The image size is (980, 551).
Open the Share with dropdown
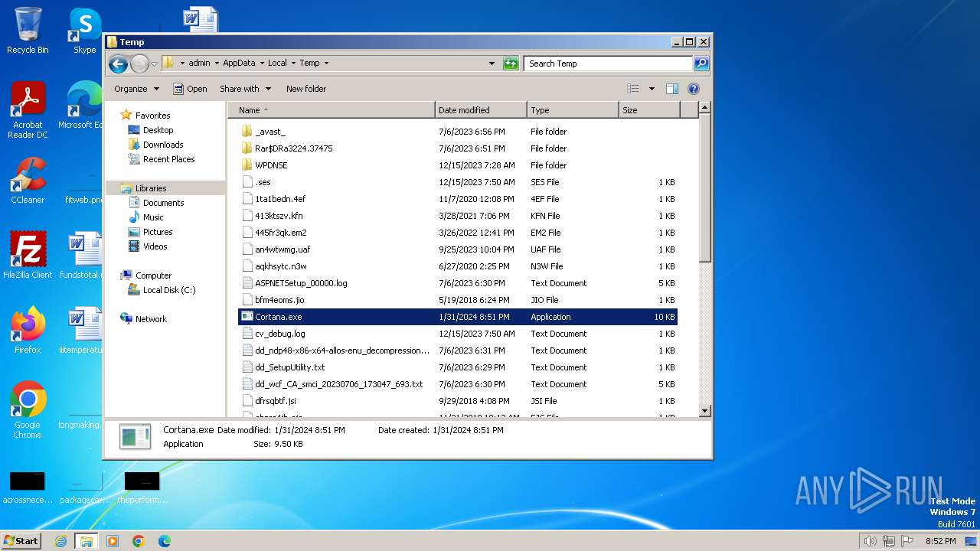[245, 89]
